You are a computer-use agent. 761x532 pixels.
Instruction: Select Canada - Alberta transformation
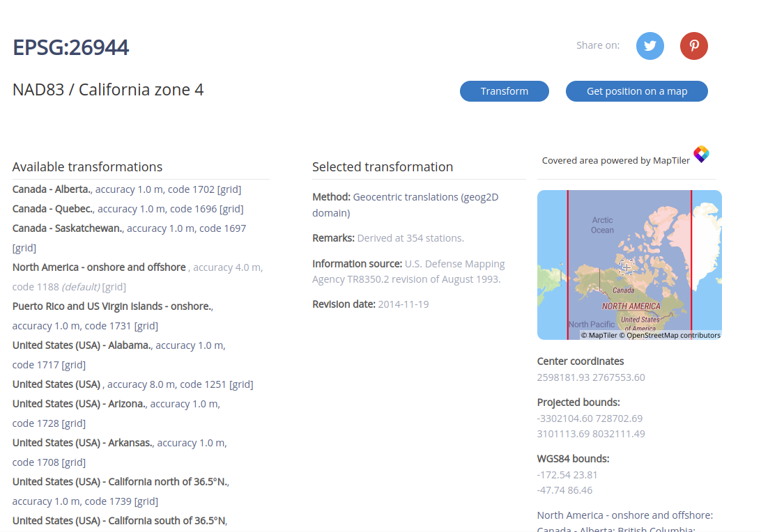(x=52, y=189)
